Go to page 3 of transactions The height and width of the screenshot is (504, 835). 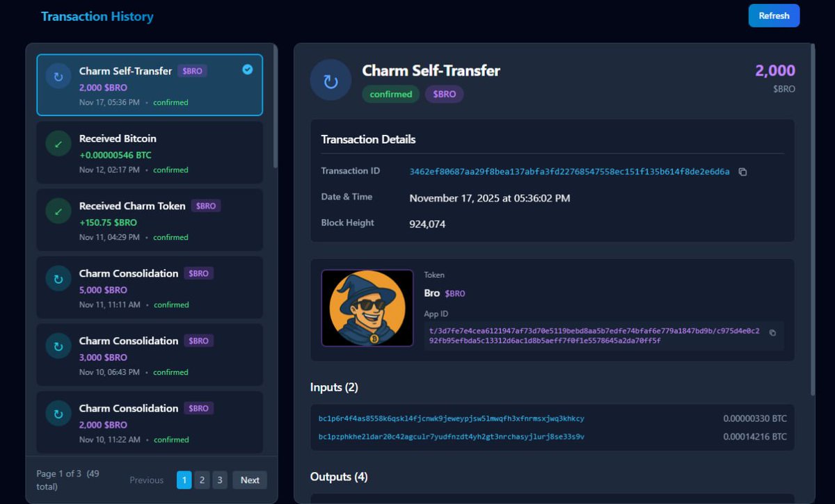tap(220, 480)
